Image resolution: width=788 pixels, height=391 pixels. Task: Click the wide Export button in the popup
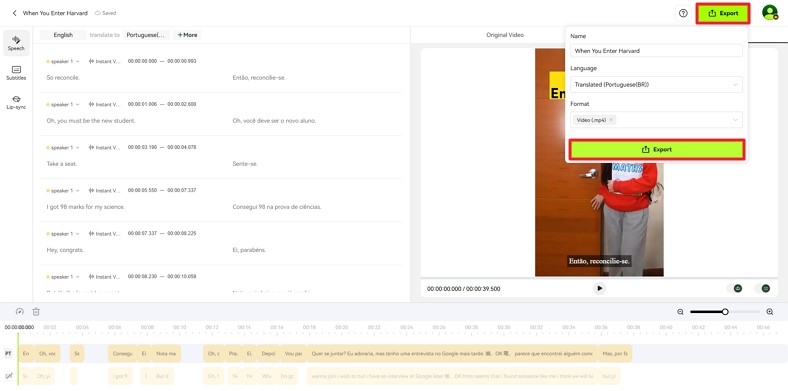[x=656, y=149]
